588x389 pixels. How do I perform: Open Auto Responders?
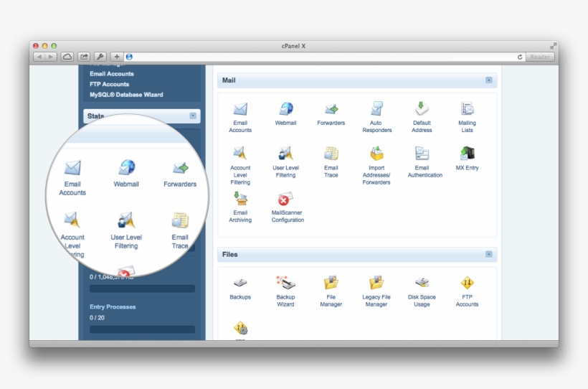[x=376, y=116]
